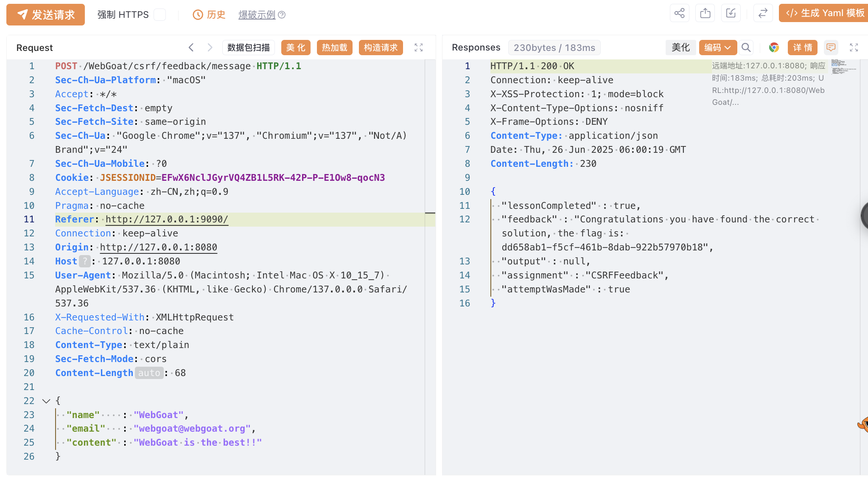Click the orange 美化 button in Request
868x483 pixels.
click(x=296, y=48)
